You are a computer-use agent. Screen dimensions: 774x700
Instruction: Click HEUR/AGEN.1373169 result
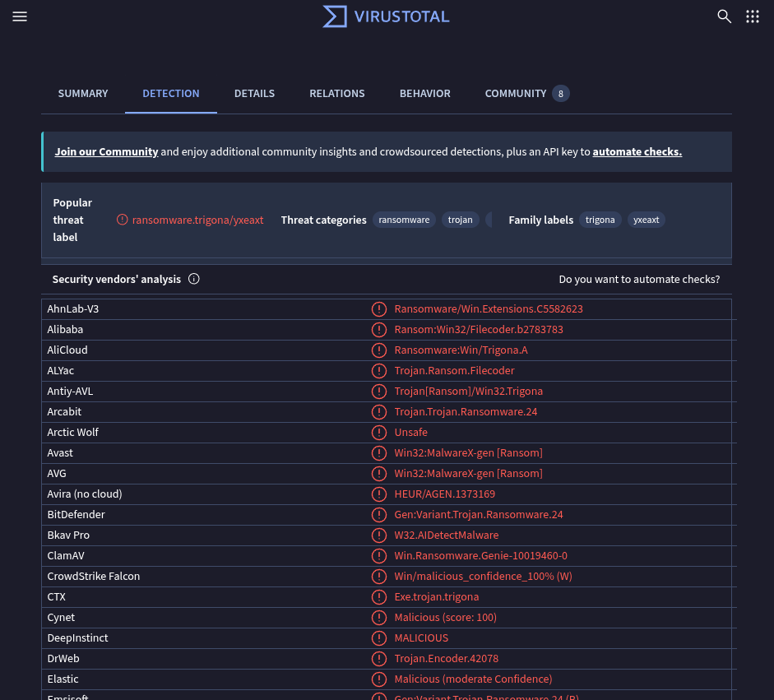[x=444, y=494]
